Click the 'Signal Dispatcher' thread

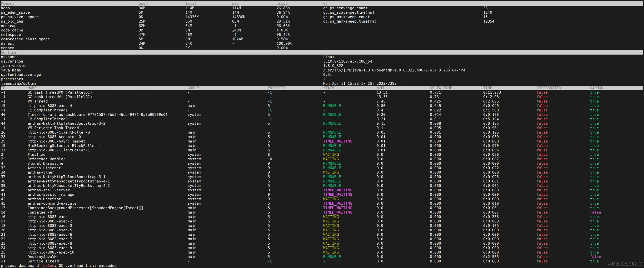coord(46,163)
